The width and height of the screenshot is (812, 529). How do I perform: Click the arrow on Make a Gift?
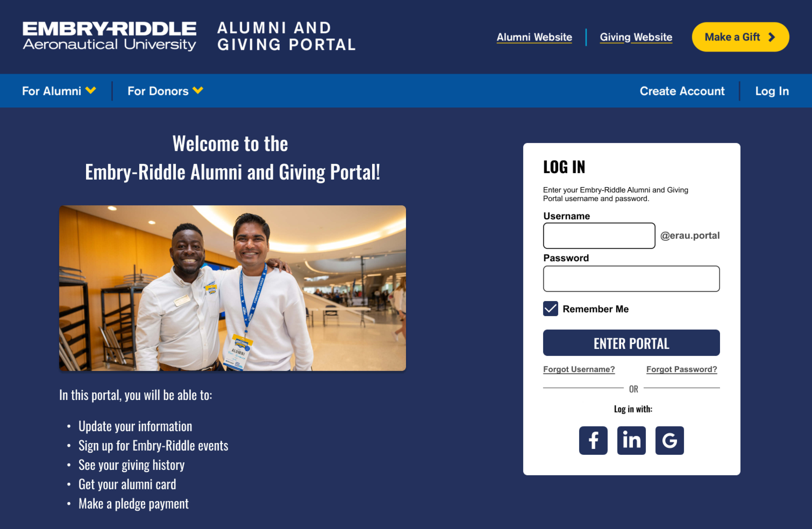click(772, 37)
